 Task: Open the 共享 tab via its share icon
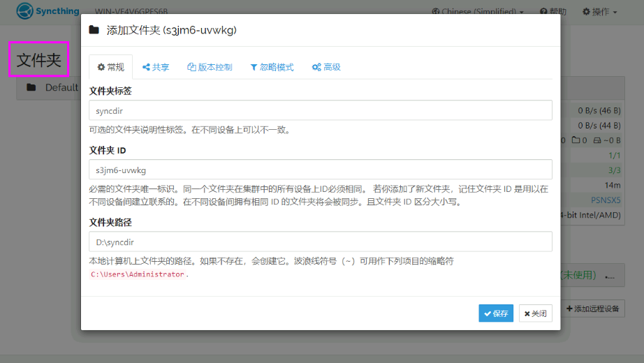pyautogui.click(x=146, y=68)
